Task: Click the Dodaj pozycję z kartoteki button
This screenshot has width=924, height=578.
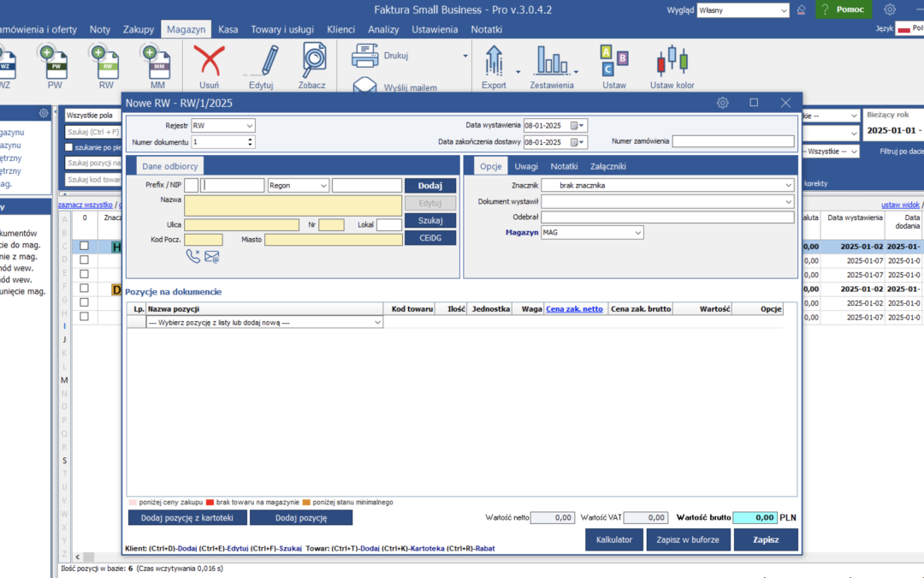Action: pyautogui.click(x=187, y=517)
